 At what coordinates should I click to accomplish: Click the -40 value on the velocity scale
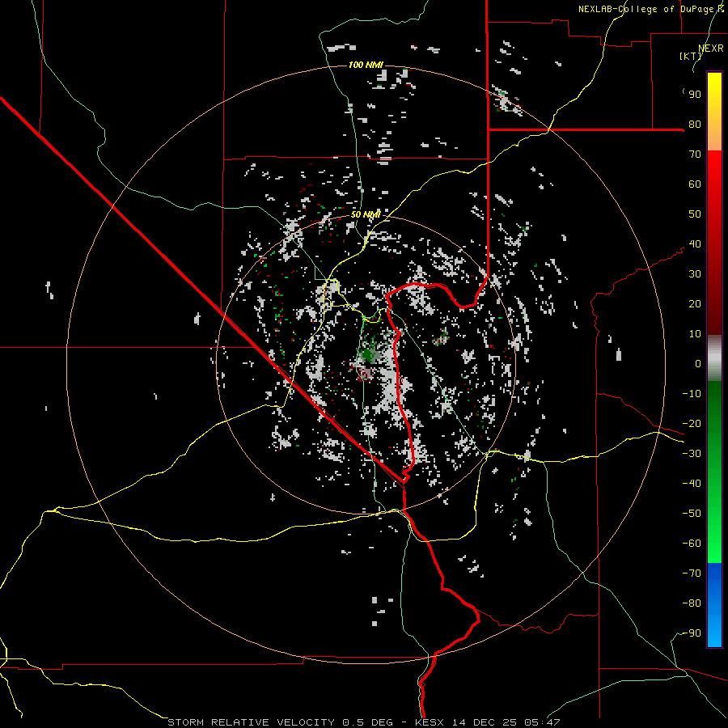(692, 484)
